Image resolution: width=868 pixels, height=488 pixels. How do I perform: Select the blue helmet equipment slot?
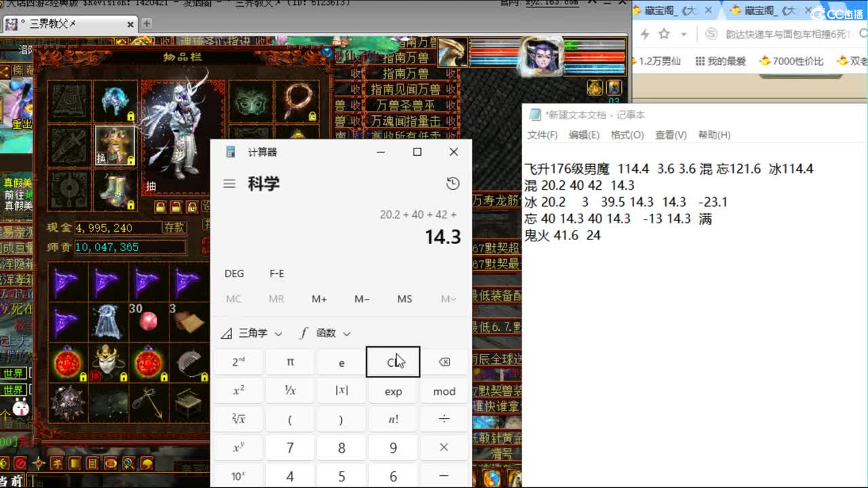click(x=115, y=102)
